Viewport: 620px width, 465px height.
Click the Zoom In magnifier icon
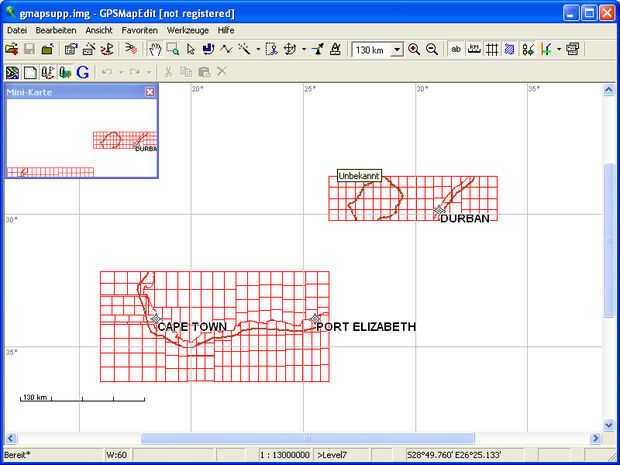click(414, 49)
